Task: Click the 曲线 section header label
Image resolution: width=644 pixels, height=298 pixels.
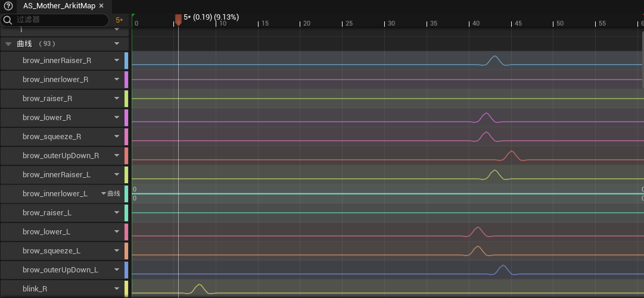Action: click(24, 44)
